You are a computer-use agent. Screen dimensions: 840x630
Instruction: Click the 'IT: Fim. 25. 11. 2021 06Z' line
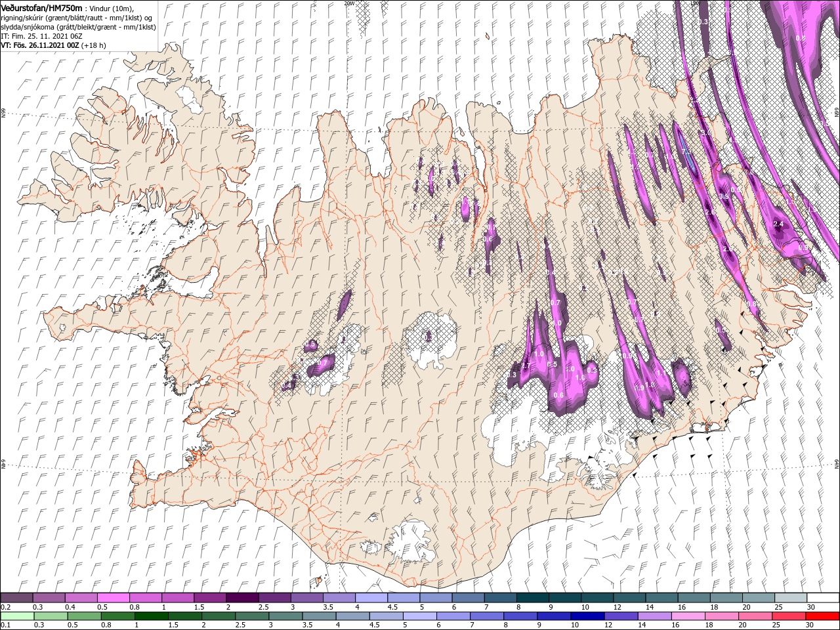point(41,36)
